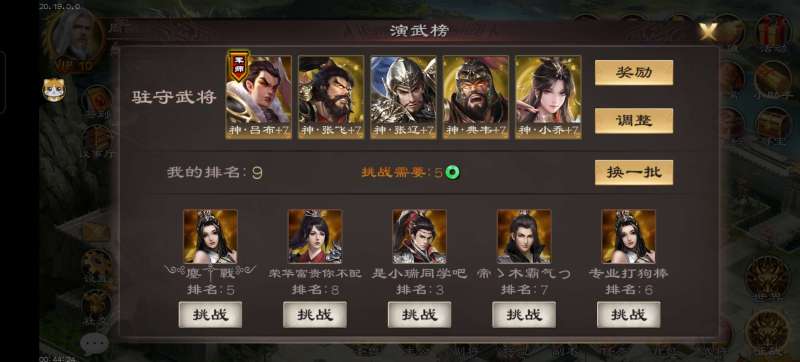Image resolution: width=800 pixels, height=362 pixels.
Task: View avatar of rank 3 opponent
Action: [419, 236]
